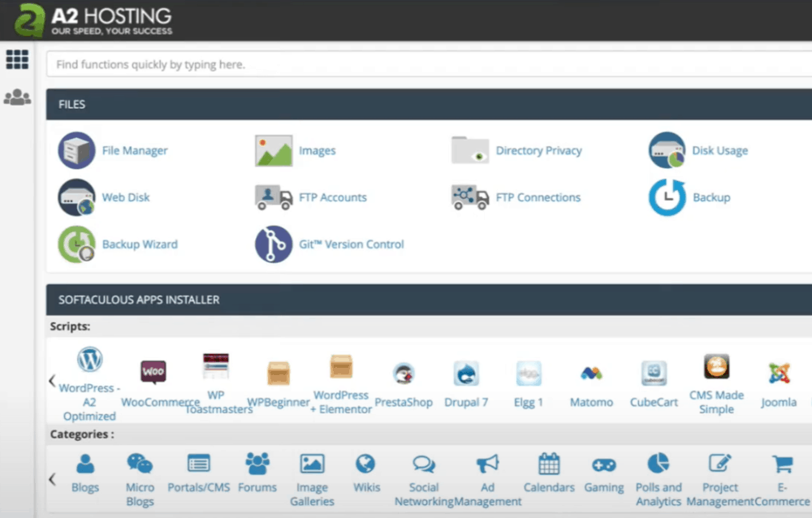Image resolution: width=812 pixels, height=518 pixels.
Task: Click the Directory Privacy link
Action: (x=539, y=150)
